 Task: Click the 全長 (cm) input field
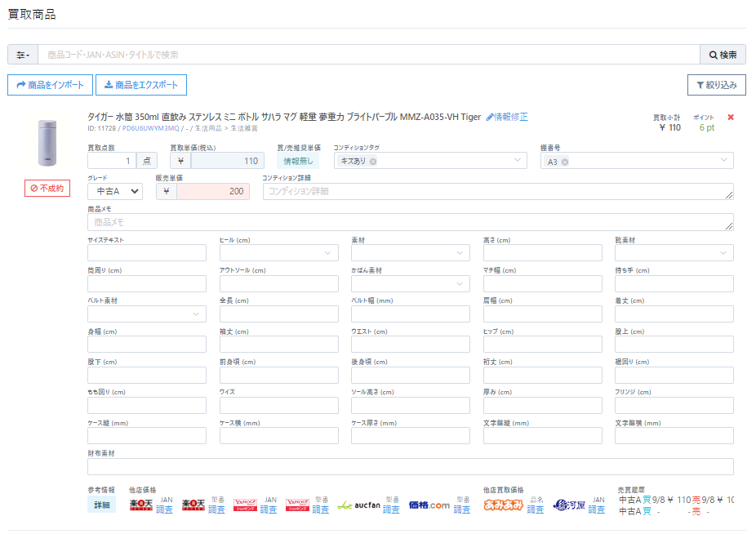tap(279, 314)
